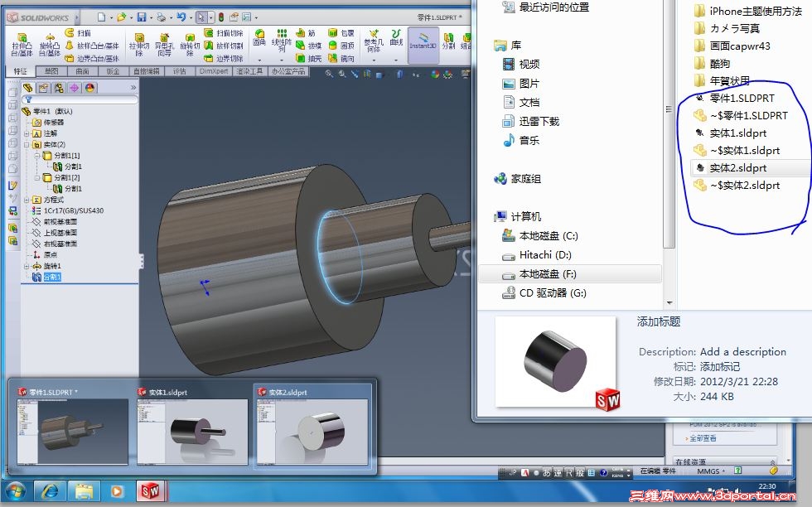Open the 画面capwr43 folder in Explorer

coord(732,46)
